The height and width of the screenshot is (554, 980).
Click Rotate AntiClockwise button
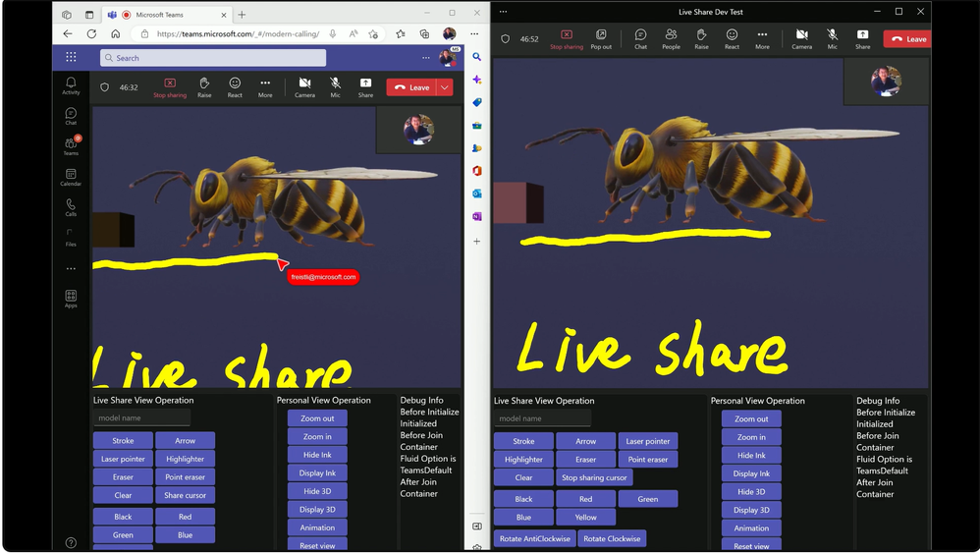click(x=535, y=538)
